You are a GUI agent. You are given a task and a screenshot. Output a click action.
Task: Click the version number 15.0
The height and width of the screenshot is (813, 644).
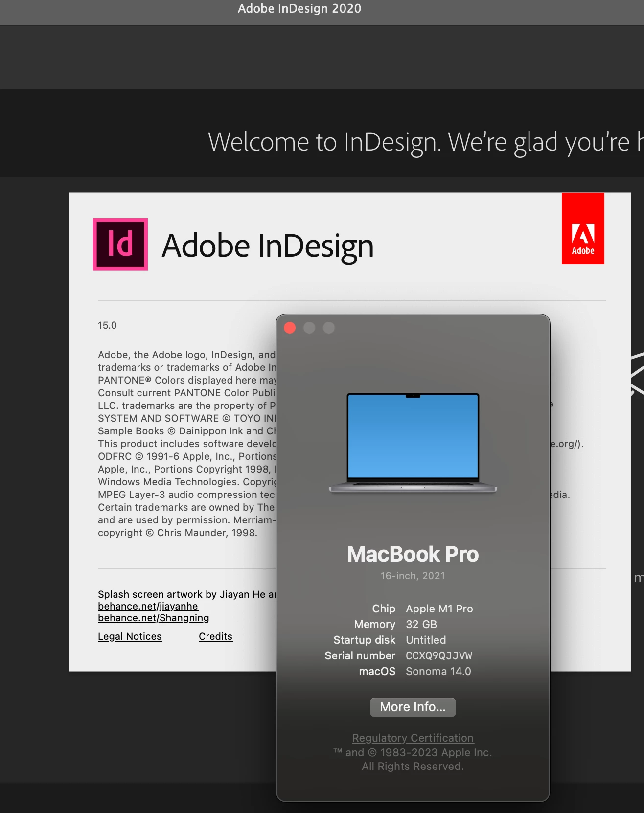tap(107, 325)
